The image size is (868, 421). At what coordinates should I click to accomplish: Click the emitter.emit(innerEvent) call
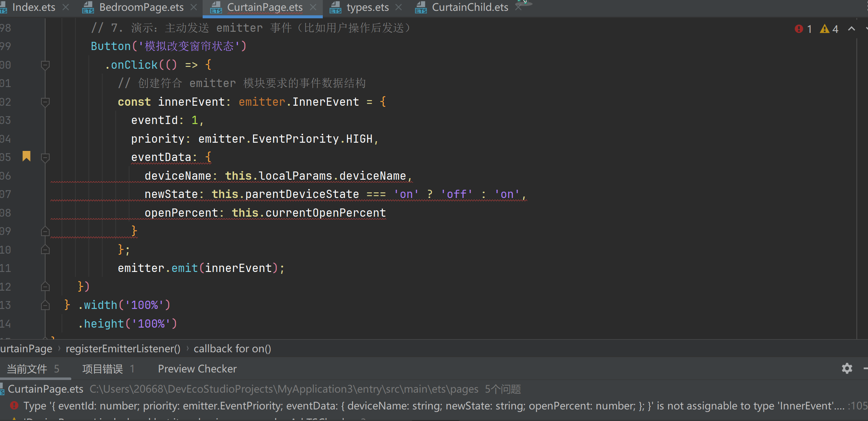pyautogui.click(x=201, y=268)
